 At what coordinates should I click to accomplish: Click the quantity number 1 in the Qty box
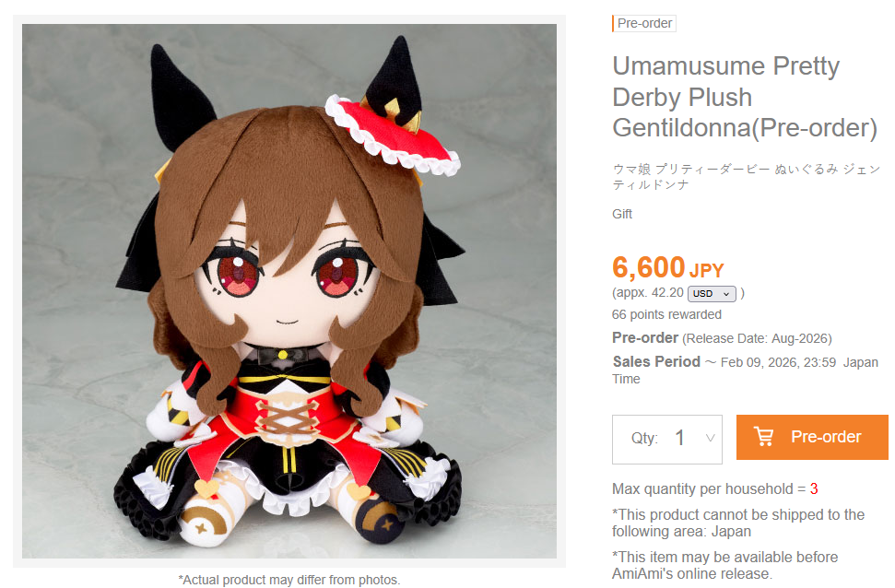click(679, 438)
